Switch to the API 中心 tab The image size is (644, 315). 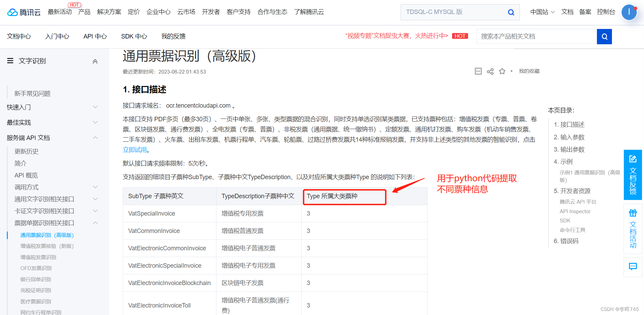pos(95,36)
